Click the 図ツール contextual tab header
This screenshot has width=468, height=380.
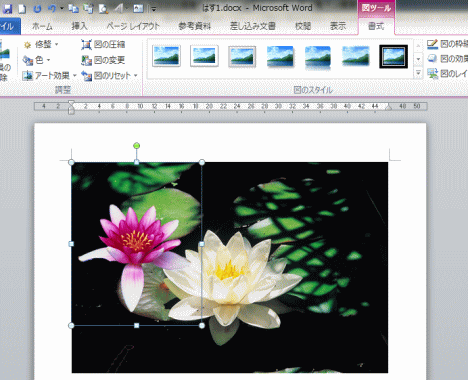[376, 8]
